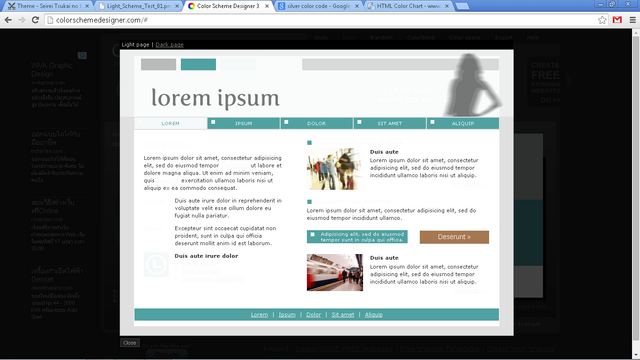Click the square beside Adipisicing elit banner

click(x=312, y=234)
